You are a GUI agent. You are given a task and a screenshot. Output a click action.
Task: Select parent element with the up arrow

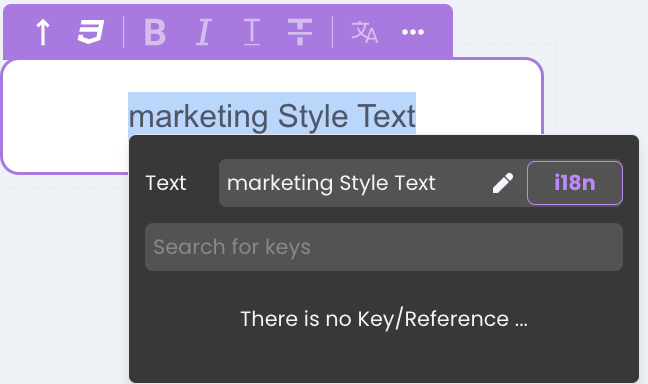click(43, 32)
